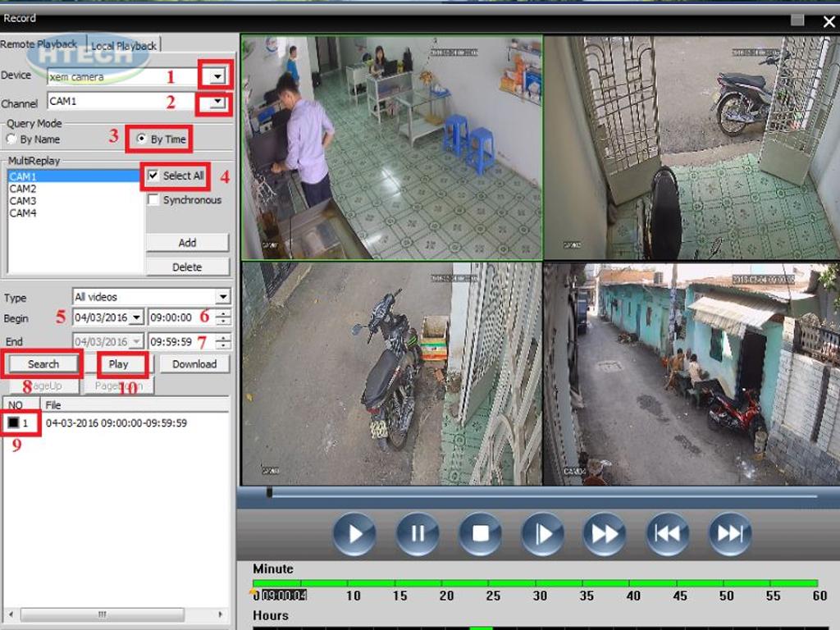This screenshot has width=840, height=630.
Task: Open the Remote Playback tab
Action: click(x=39, y=44)
